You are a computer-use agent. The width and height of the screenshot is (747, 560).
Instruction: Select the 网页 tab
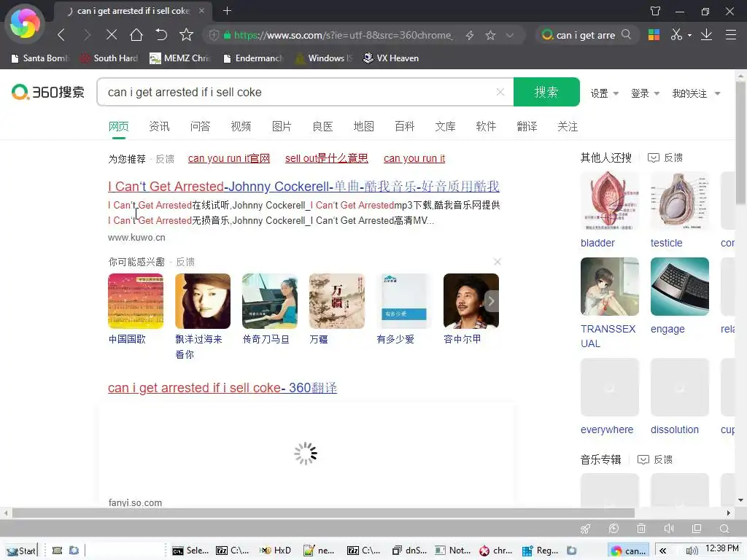tap(119, 126)
